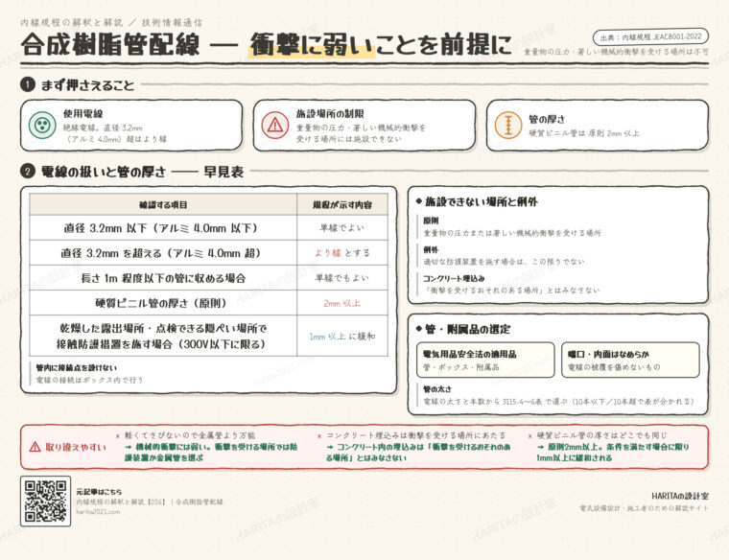This screenshot has height=560, width=729.
Task: Click the diamond bullet before 管・附属品の選定
Action: tap(419, 329)
